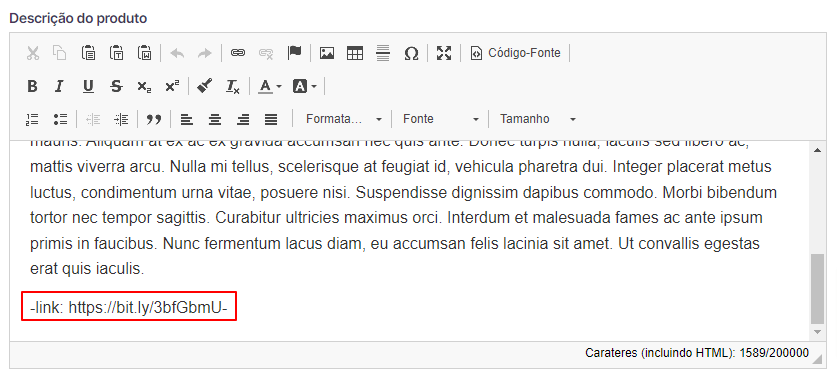The width and height of the screenshot is (837, 376).
Task: Toggle Superscript formatting
Action: (172, 86)
